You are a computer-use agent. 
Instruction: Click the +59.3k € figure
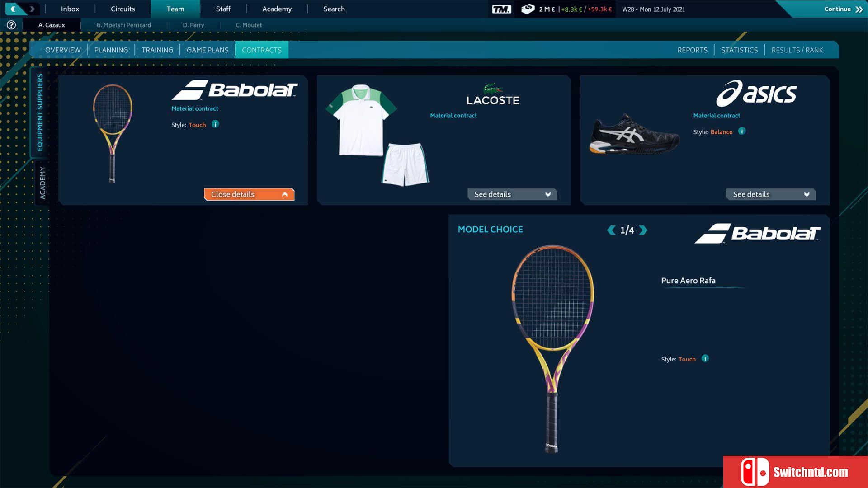(599, 9)
